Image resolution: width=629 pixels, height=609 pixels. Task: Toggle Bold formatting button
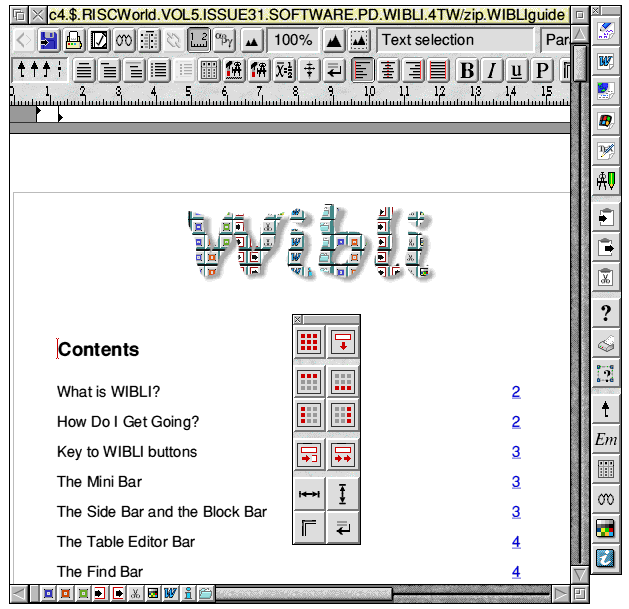point(467,71)
